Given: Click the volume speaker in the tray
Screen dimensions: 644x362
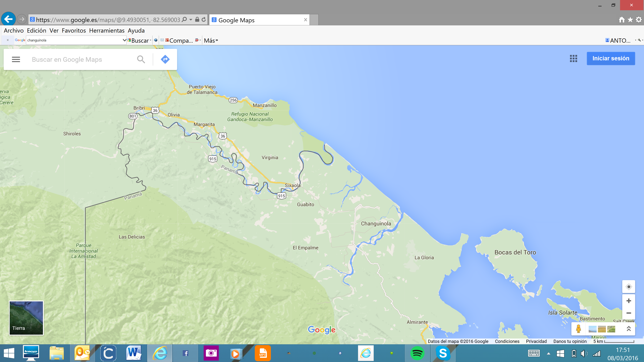Looking at the screenshot, I should pos(584,354).
